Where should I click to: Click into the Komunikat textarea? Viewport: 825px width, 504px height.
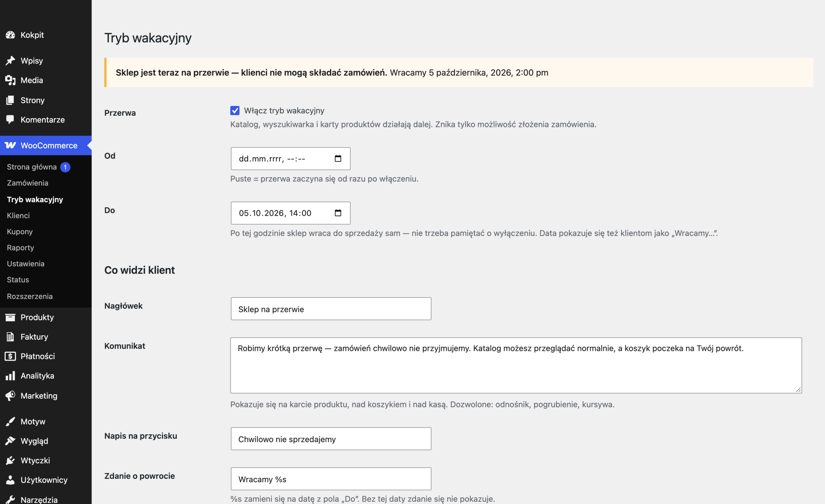coord(516,365)
